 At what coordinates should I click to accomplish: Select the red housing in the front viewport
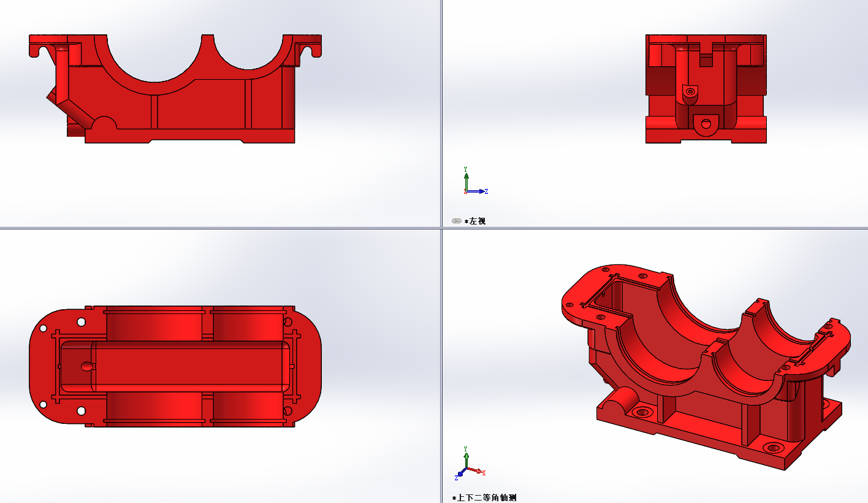[175, 89]
